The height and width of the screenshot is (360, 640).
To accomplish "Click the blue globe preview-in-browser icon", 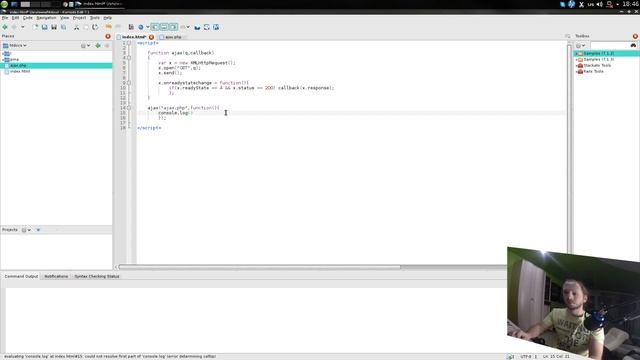I will [x=141, y=27].
